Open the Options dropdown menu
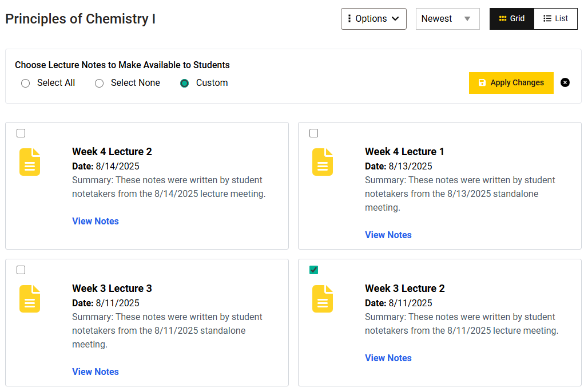The image size is (588, 391). pyautogui.click(x=374, y=19)
